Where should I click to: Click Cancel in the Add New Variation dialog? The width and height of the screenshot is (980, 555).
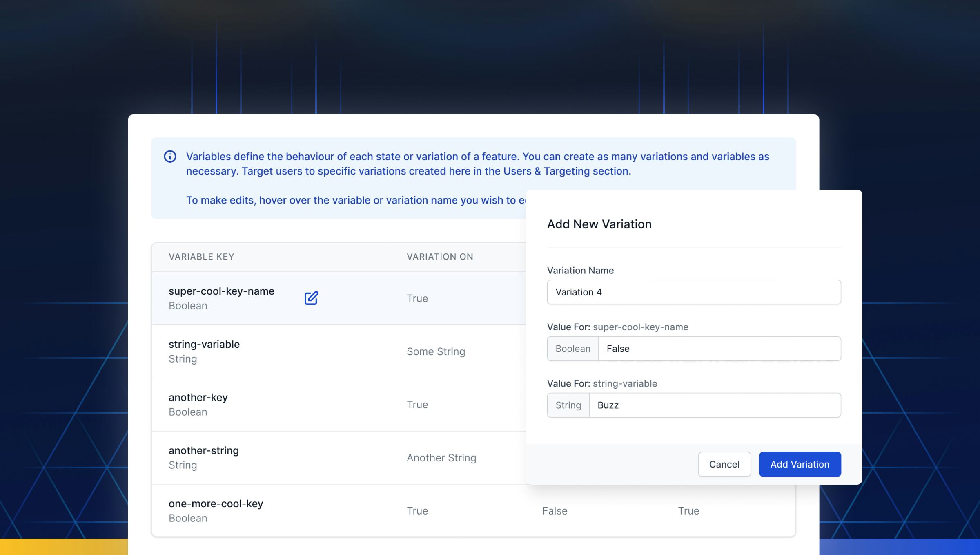[724, 464]
